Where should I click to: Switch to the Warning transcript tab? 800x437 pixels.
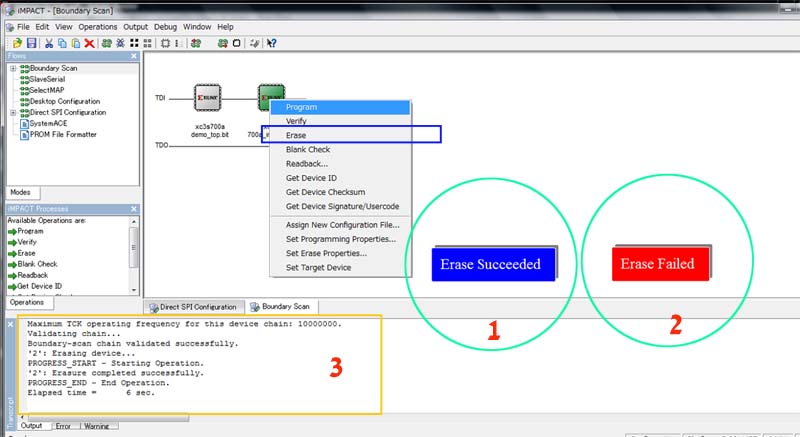97,426
